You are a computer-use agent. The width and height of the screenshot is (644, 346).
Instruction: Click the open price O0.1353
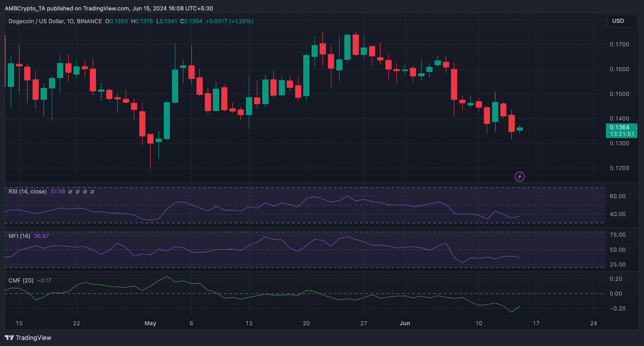tap(116, 21)
